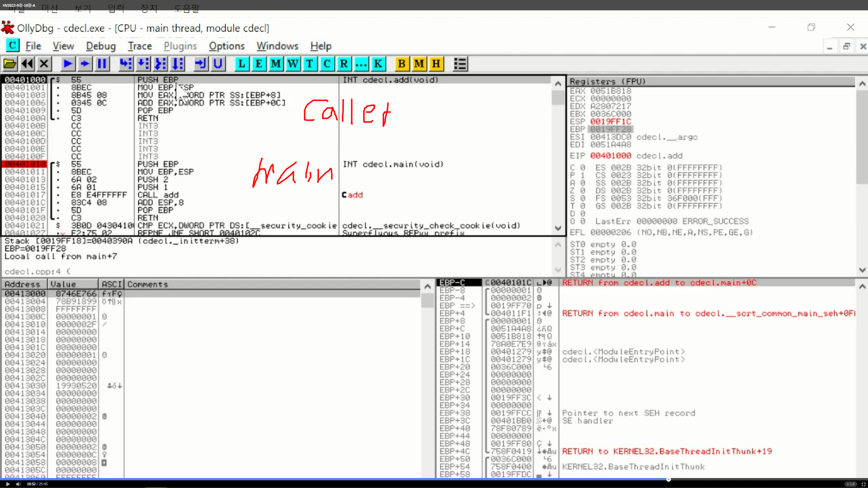868x488 pixels.
Task: Open a file with the folder icon
Action: coord(10,64)
